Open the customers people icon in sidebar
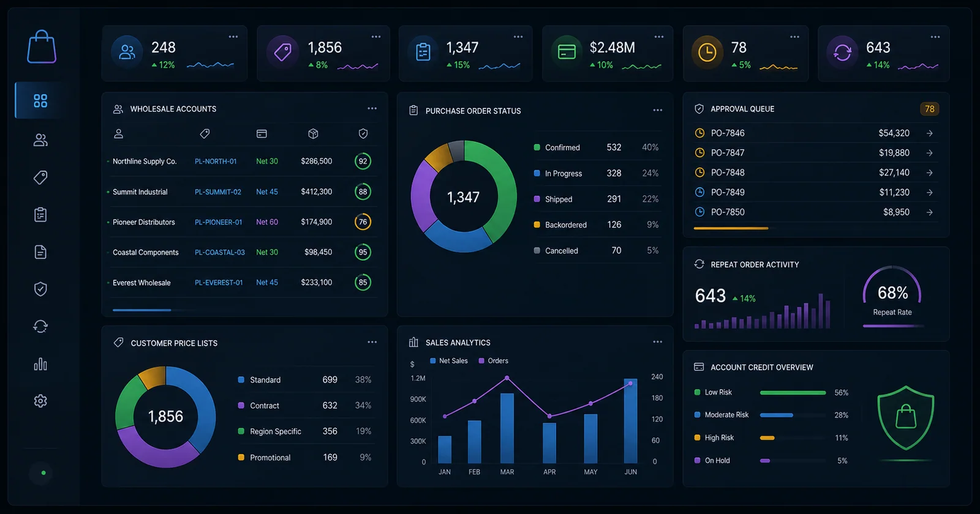The height and width of the screenshot is (514, 980). [40, 140]
